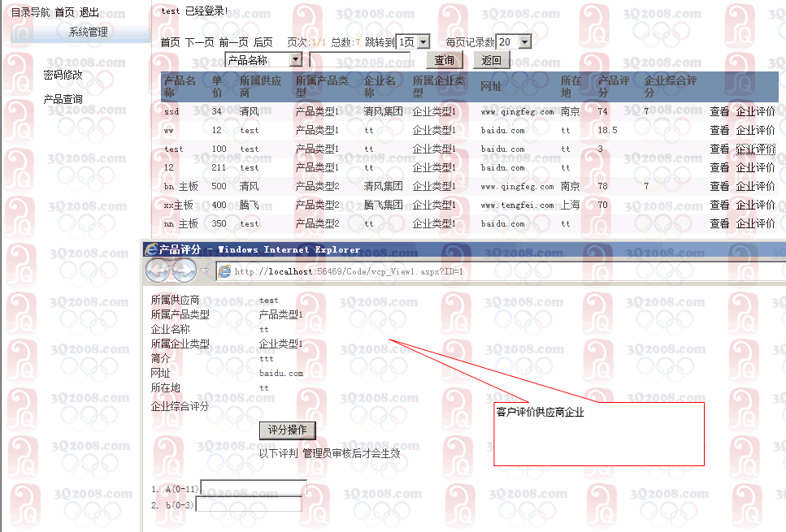786x532 pixels.
Task: Click 首页 in the top-left navigation
Action: pos(64,12)
